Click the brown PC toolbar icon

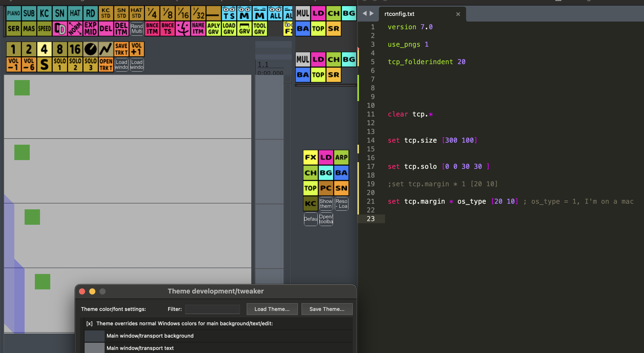click(326, 188)
